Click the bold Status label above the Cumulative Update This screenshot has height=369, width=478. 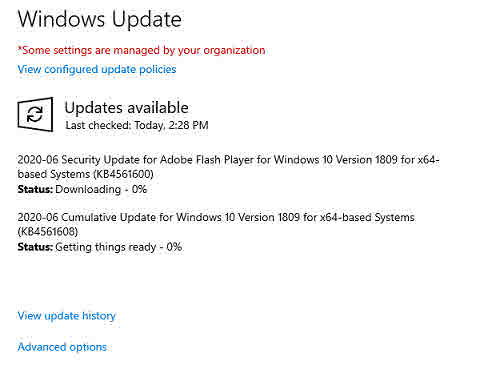click(35, 189)
